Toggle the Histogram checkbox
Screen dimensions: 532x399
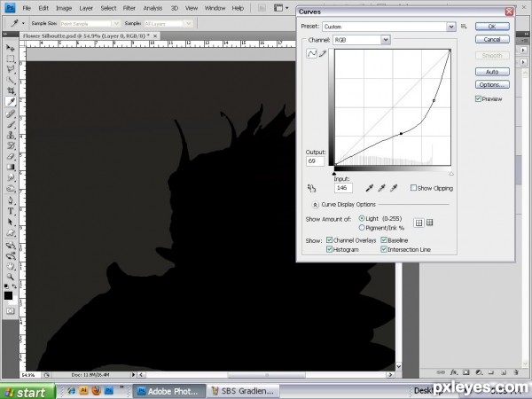[329, 249]
